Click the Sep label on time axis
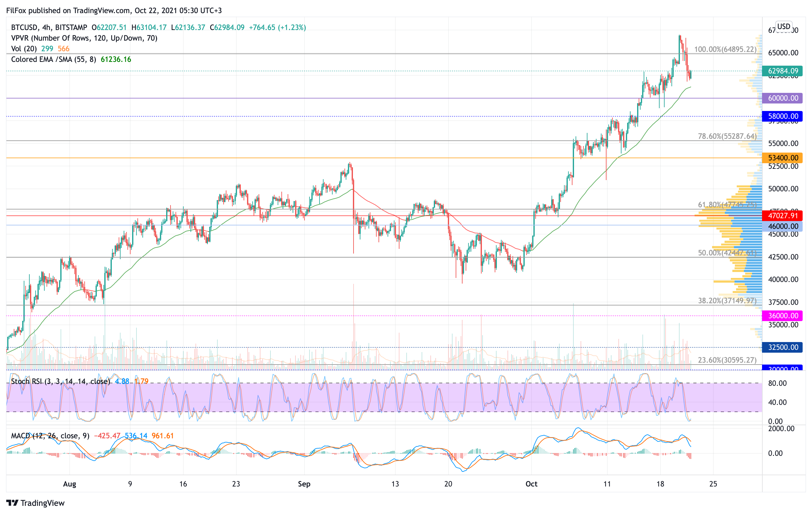The width and height of the screenshot is (812, 514). click(x=304, y=484)
